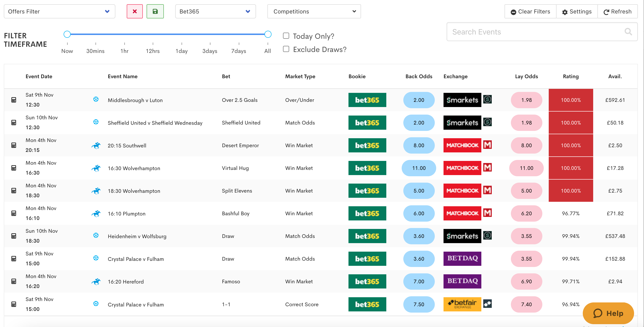Viewport: 644px width, 327px height.
Task: Click the red clear filter icon button
Action: tap(135, 11)
